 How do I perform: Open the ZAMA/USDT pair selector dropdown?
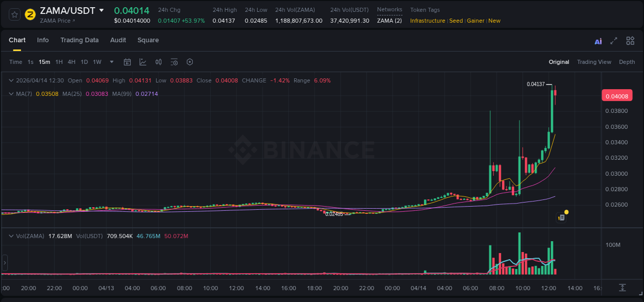click(102, 10)
